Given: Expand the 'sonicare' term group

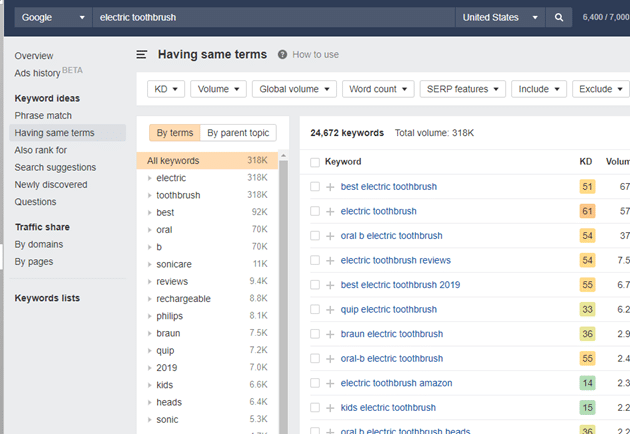Looking at the screenshot, I should [x=149, y=264].
